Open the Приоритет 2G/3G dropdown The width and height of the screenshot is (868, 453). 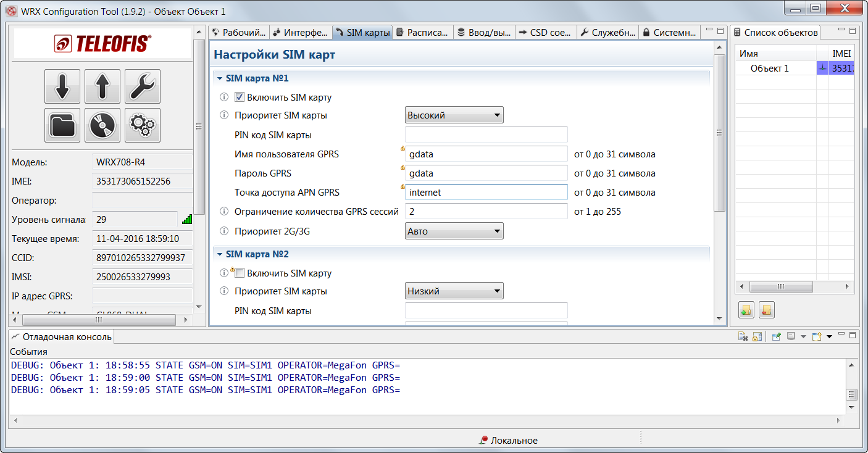pyautogui.click(x=454, y=231)
